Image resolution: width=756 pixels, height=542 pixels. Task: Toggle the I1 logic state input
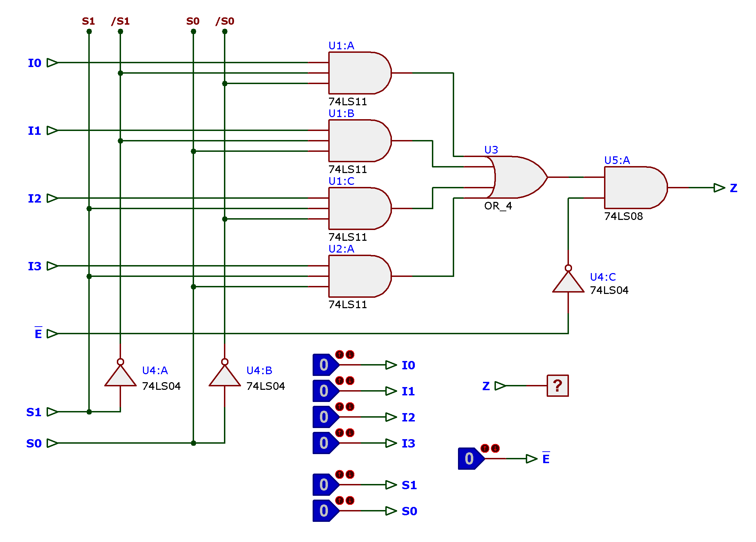325,391
